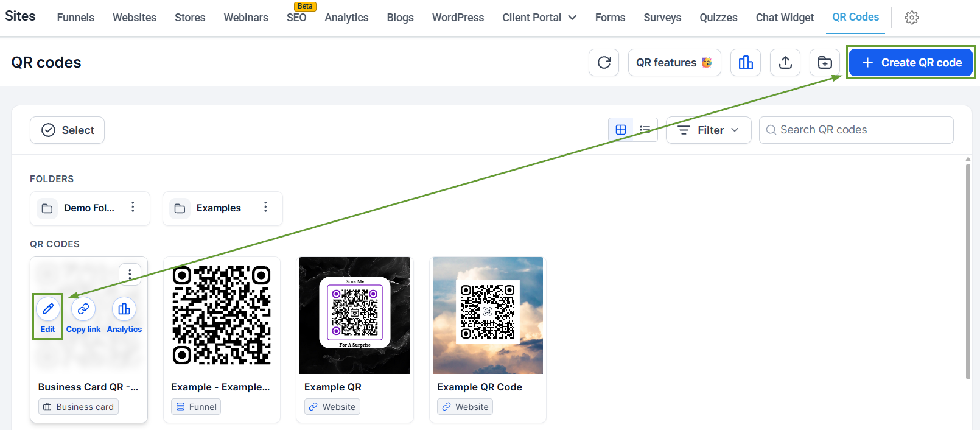
Task: Open the Stores tab
Action: (190, 18)
